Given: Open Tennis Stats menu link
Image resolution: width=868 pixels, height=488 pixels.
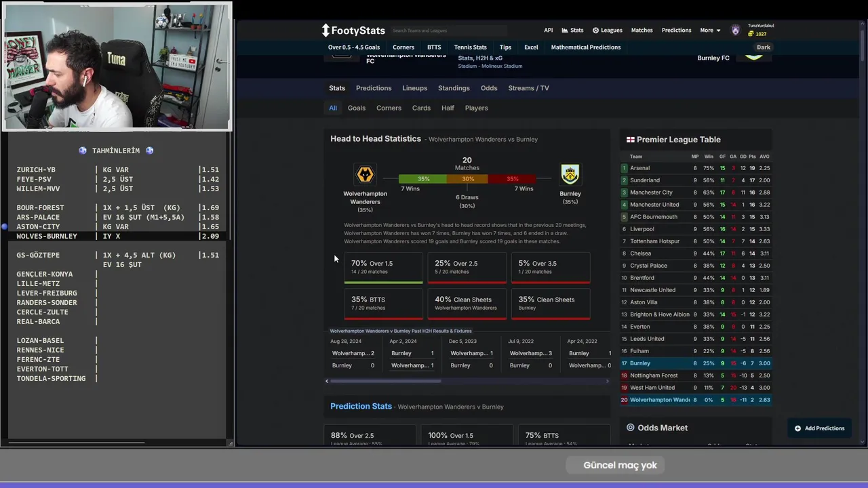Looking at the screenshot, I should point(470,47).
